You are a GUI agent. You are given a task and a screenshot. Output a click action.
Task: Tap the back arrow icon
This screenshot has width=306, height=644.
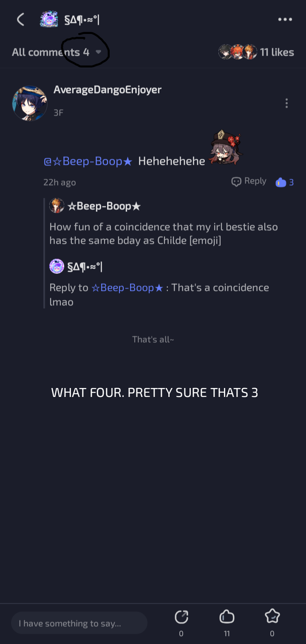[20, 20]
